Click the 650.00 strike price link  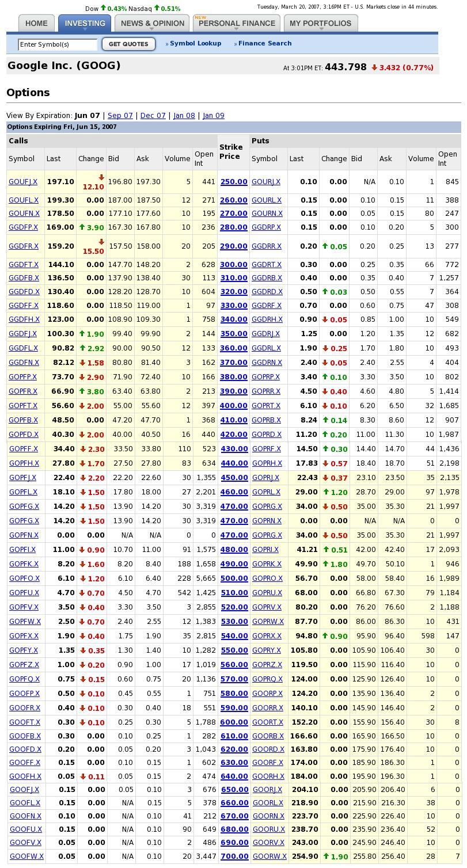pos(234,790)
